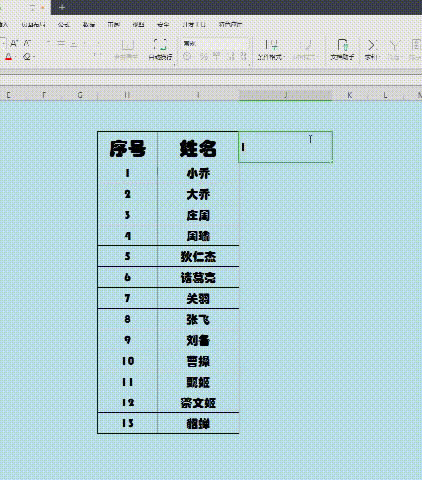The height and width of the screenshot is (480, 422).
Task: Open the Formulas (公式) tab
Action: click(63, 24)
